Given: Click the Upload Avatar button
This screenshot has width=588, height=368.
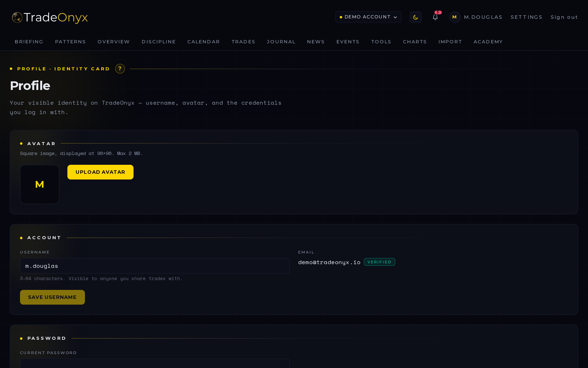Looking at the screenshot, I should [100, 172].
